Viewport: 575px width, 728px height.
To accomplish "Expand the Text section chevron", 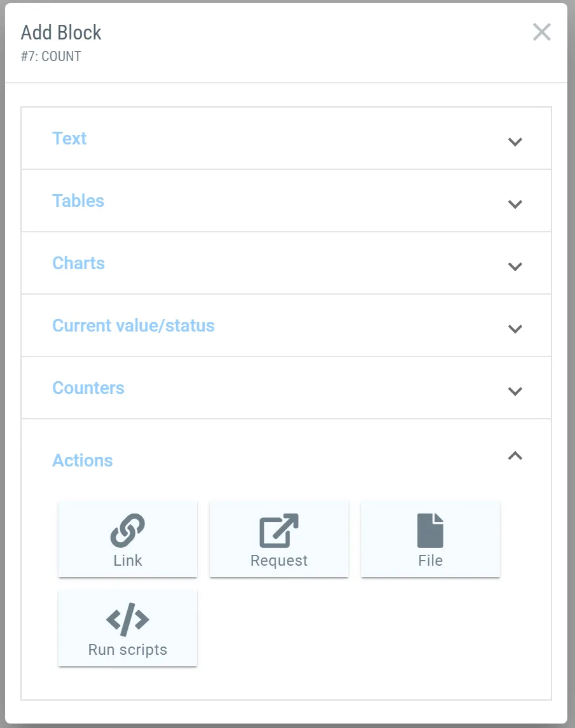I will (x=515, y=142).
